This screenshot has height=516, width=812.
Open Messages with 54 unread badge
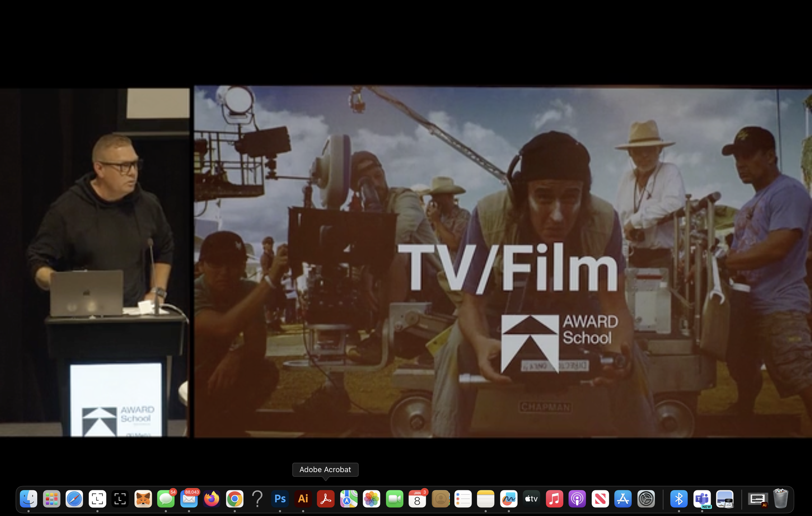click(166, 499)
